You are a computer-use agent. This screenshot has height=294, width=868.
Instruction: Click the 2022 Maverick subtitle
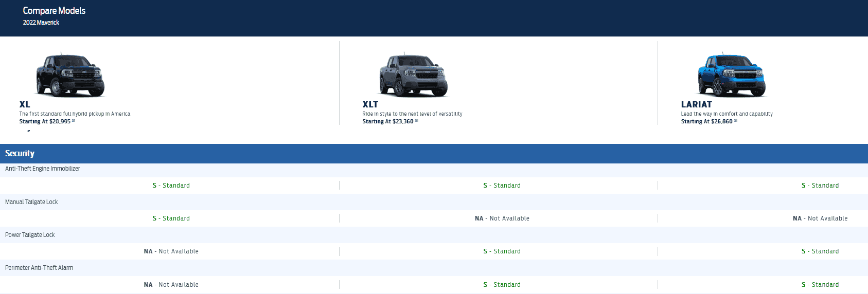pyautogui.click(x=41, y=23)
